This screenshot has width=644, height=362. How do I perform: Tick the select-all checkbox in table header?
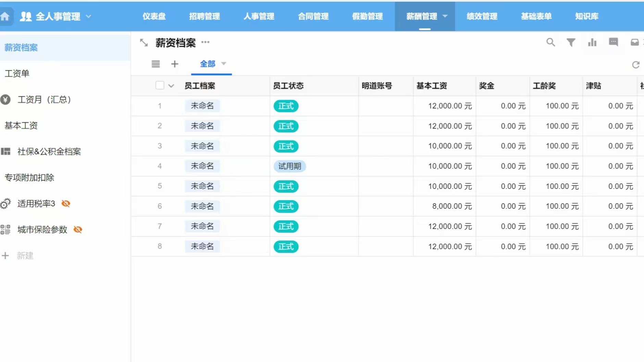coord(160,85)
